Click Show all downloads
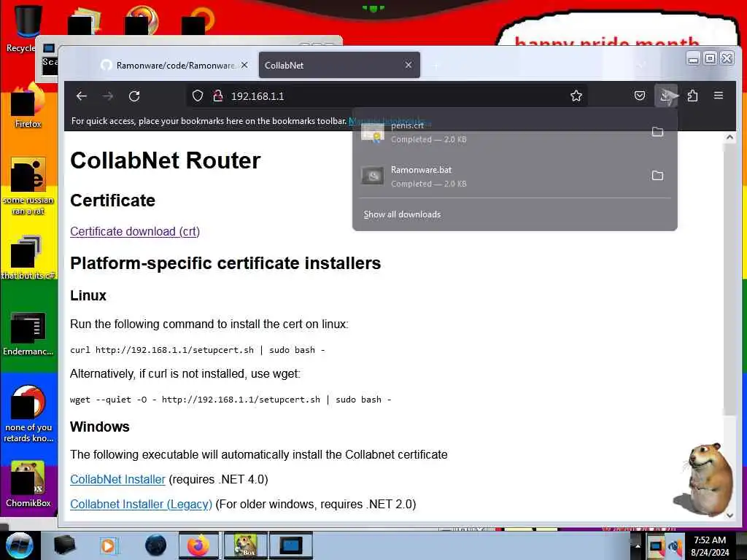747x560 pixels. tap(402, 215)
